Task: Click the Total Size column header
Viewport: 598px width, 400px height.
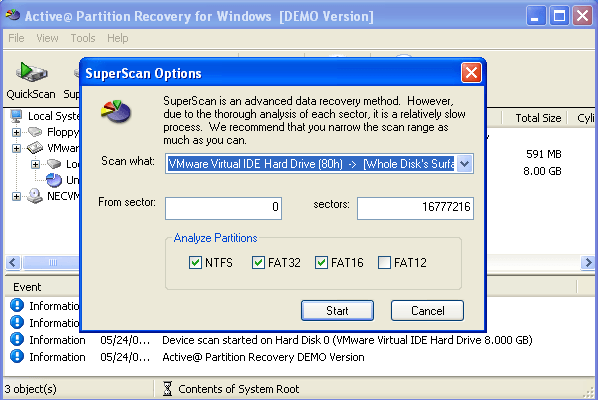Action: pyautogui.click(x=538, y=118)
